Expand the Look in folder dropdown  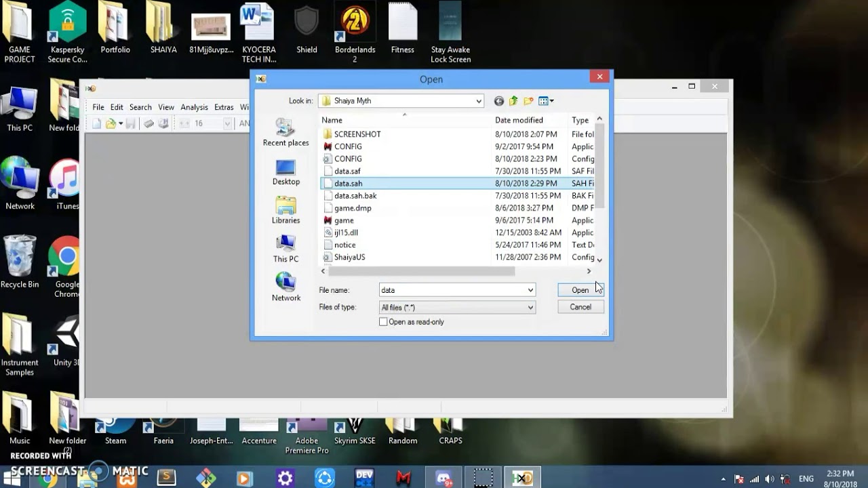click(478, 101)
